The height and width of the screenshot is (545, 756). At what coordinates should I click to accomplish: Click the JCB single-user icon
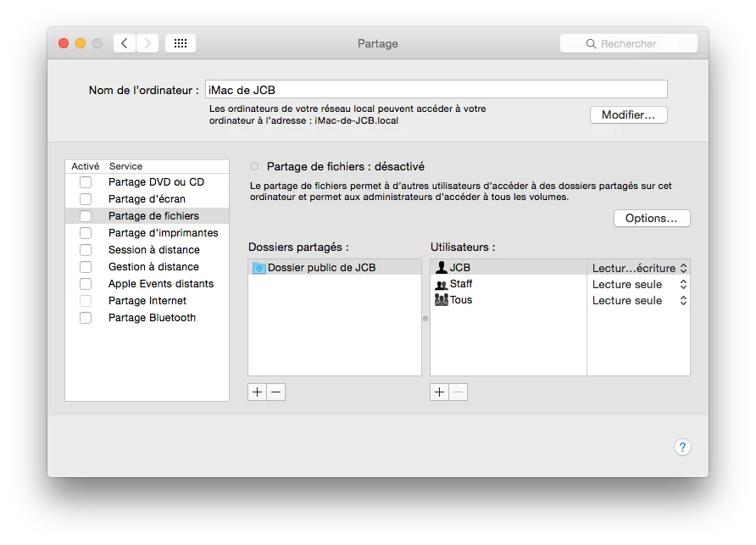tap(442, 267)
